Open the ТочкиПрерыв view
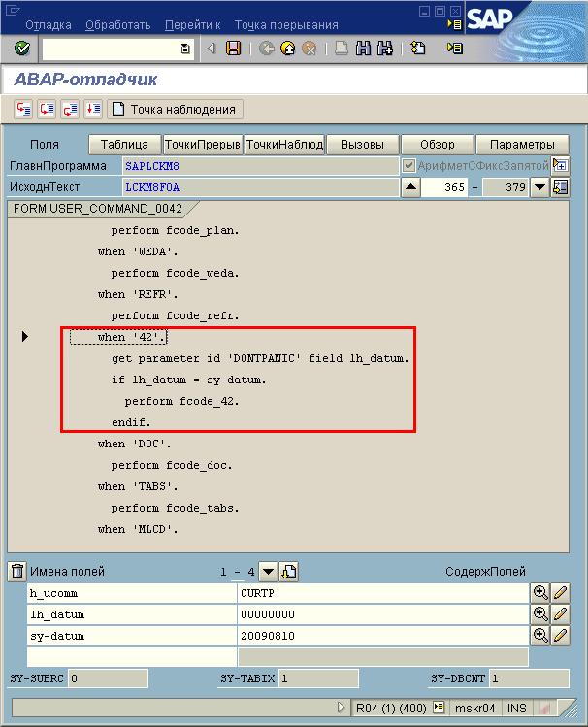Screen dimensions: 588x727 [202, 145]
